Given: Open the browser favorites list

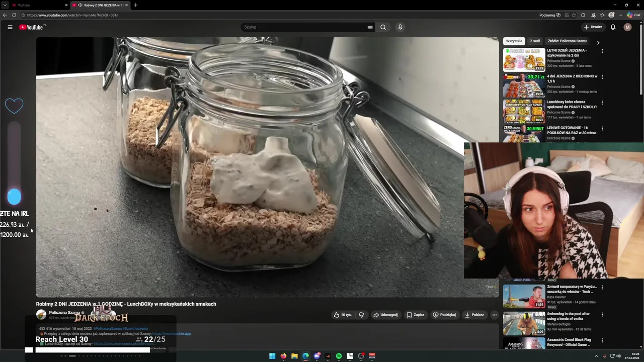Looking at the screenshot, I should 602,15.
